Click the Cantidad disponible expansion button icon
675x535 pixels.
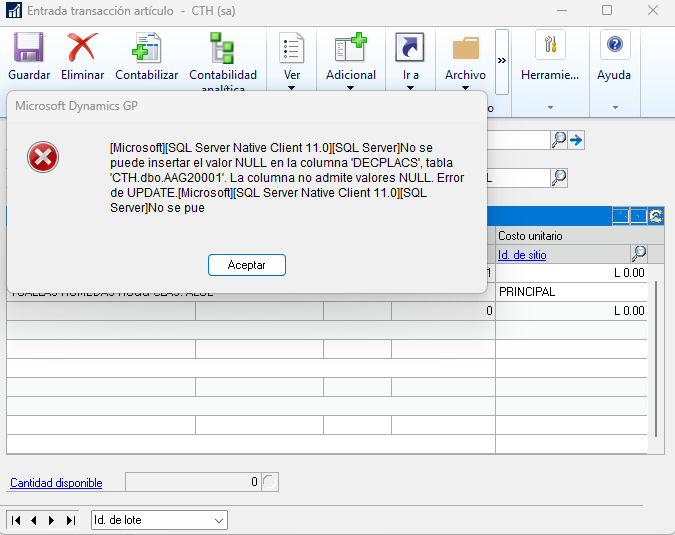coord(269,482)
